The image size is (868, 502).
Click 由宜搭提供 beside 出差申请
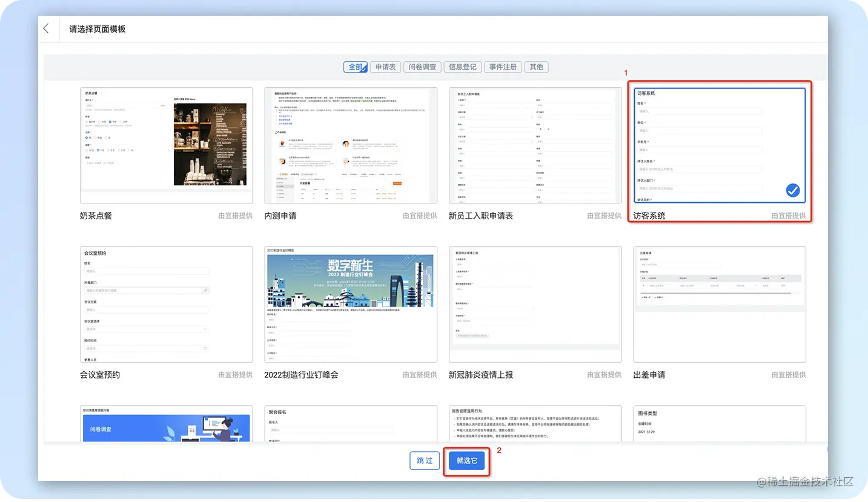(789, 375)
